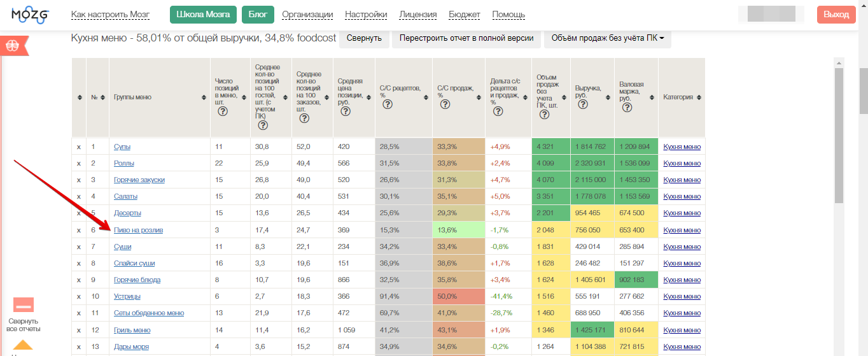This screenshot has height=356, width=868.
Task: Open the 'Бюджет' menu item
Action: point(465,14)
